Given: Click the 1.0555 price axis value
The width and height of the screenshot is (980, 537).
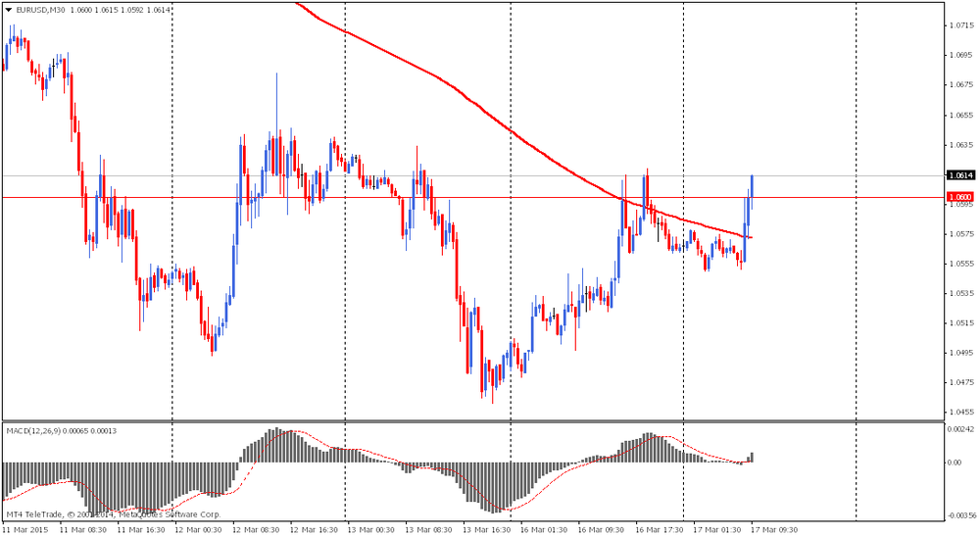Looking at the screenshot, I should [961, 264].
